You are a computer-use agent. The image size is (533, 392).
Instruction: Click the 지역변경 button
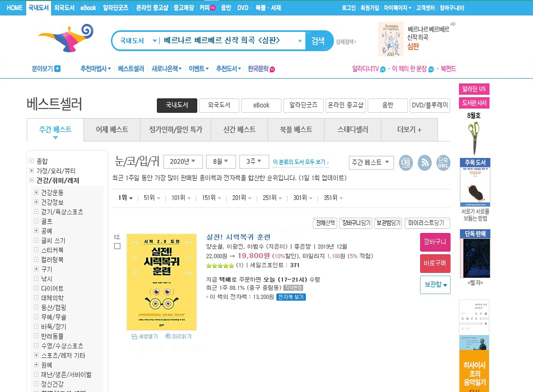pyautogui.click(x=293, y=288)
